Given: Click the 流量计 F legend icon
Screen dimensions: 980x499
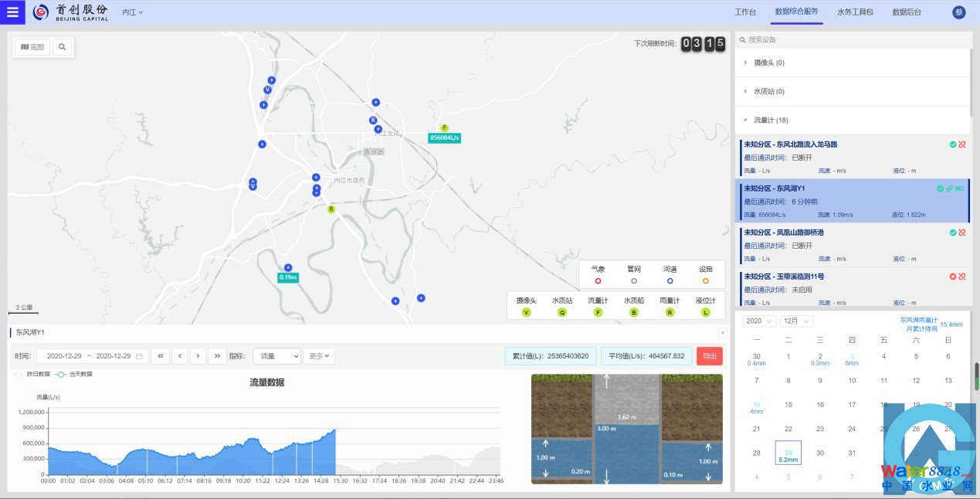Looking at the screenshot, I should tap(598, 312).
